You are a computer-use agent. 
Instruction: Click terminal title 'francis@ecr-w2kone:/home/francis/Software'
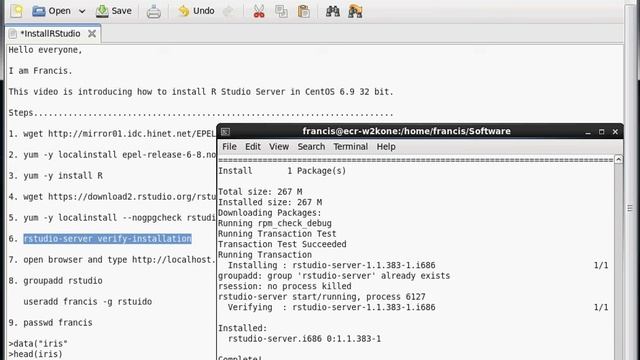pyautogui.click(x=407, y=131)
